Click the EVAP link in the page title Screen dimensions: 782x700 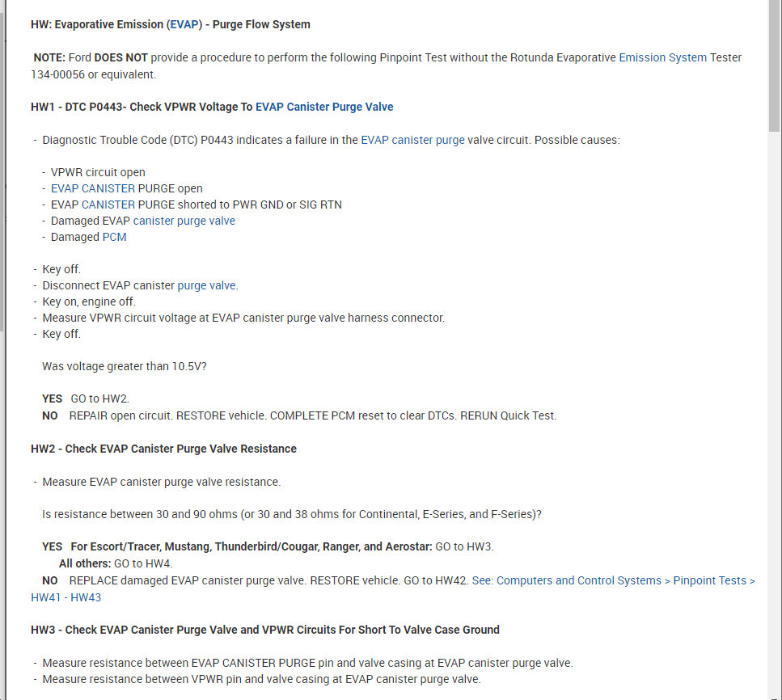[184, 24]
